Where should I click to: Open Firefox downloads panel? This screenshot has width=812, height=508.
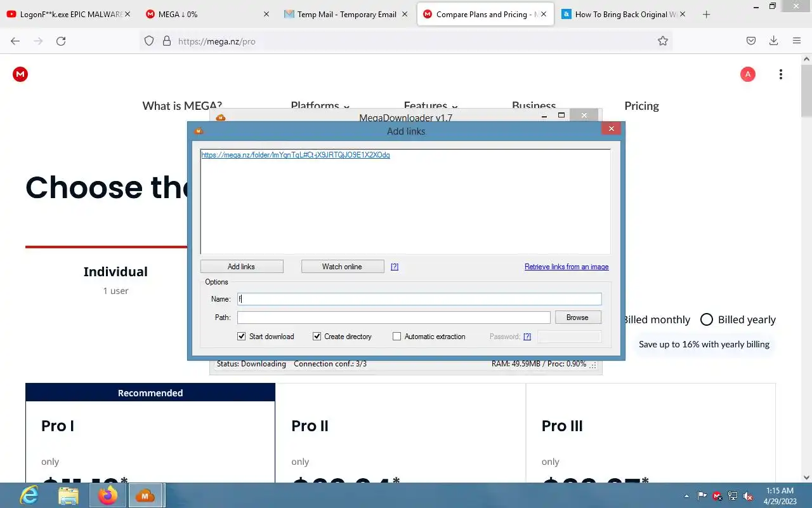coord(773,41)
